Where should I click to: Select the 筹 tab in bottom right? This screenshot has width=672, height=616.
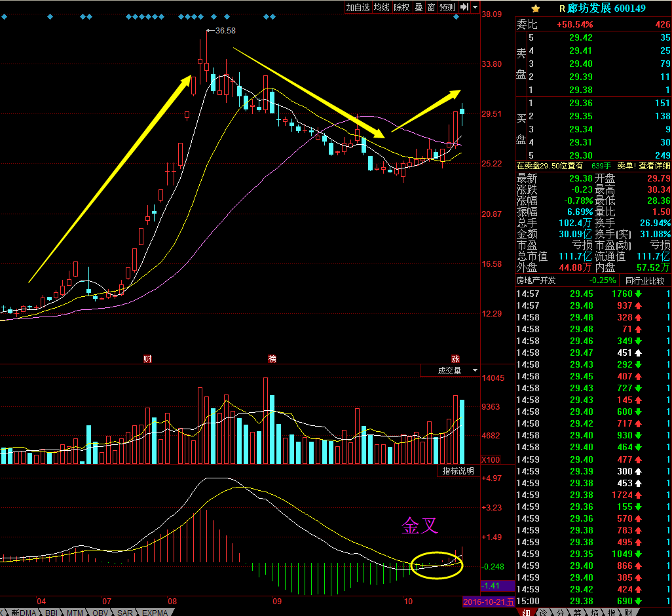(576, 612)
